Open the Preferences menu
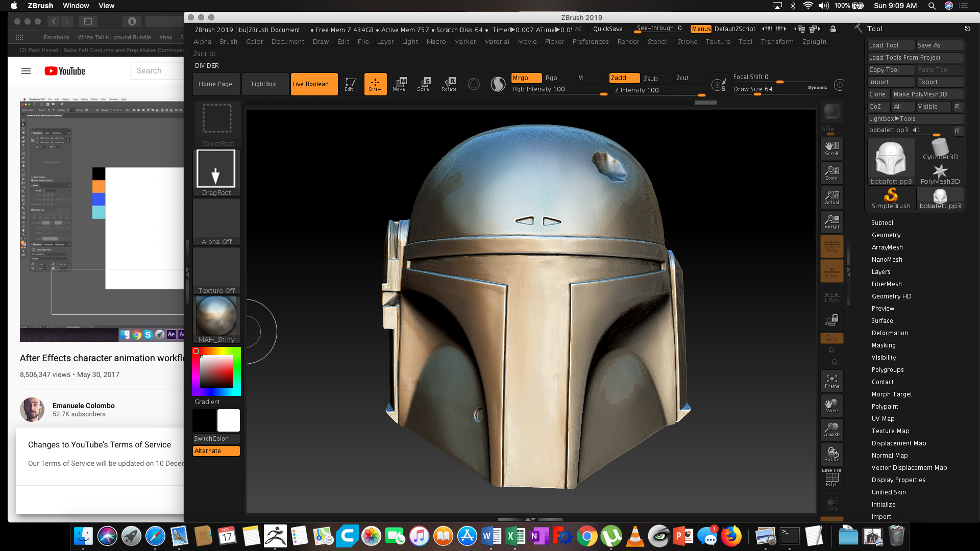The height and width of the screenshot is (551, 980). (x=591, y=42)
